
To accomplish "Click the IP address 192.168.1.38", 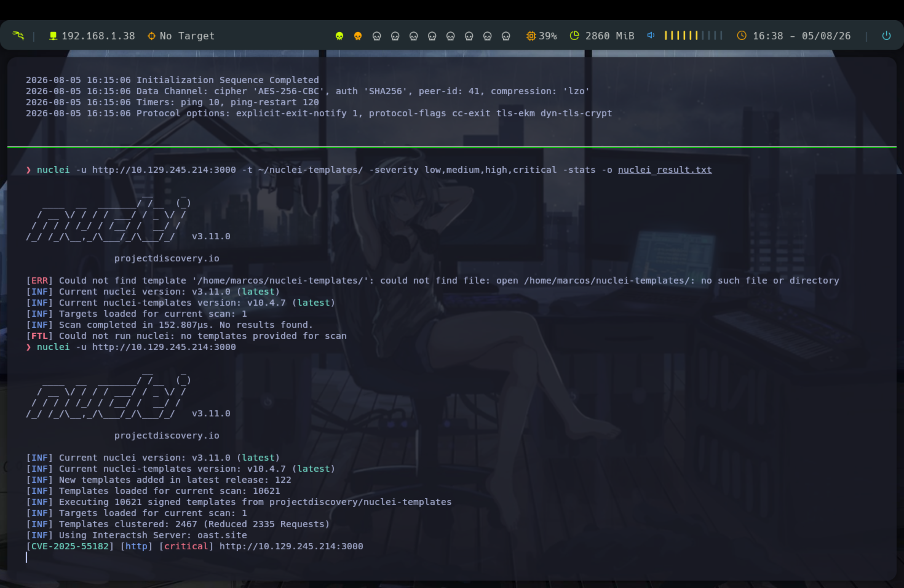I will [x=98, y=36].
